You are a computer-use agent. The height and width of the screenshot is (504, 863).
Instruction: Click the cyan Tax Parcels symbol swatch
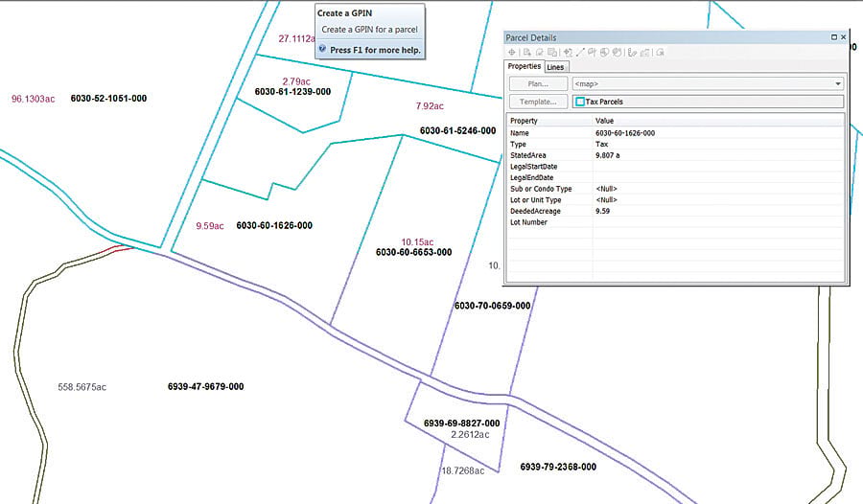pyautogui.click(x=580, y=102)
